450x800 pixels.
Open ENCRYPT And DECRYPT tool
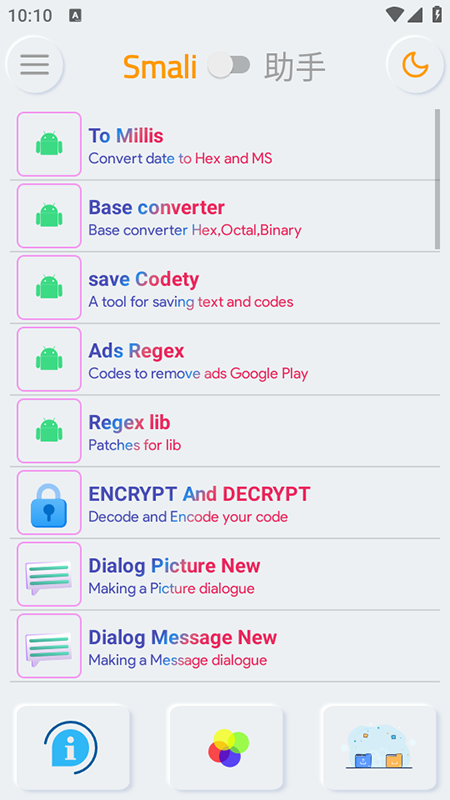[225, 503]
